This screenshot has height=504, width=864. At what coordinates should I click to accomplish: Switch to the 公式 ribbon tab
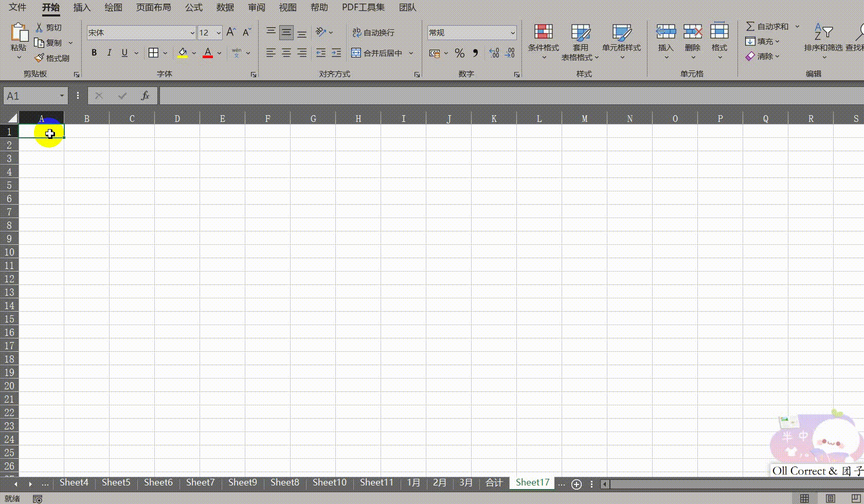(194, 7)
